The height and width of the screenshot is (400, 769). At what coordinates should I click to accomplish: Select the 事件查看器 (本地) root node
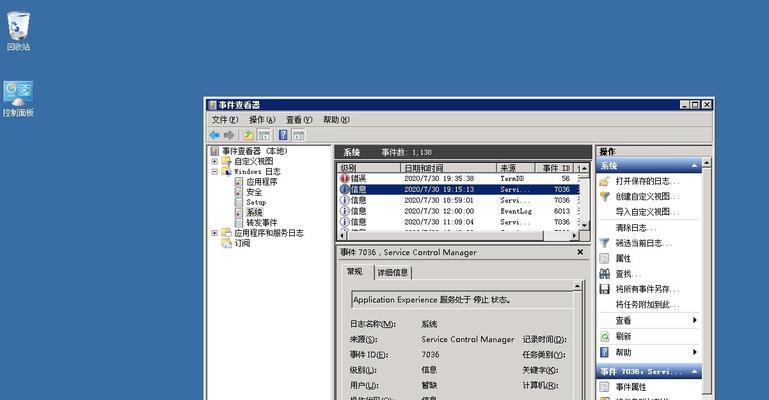point(255,151)
